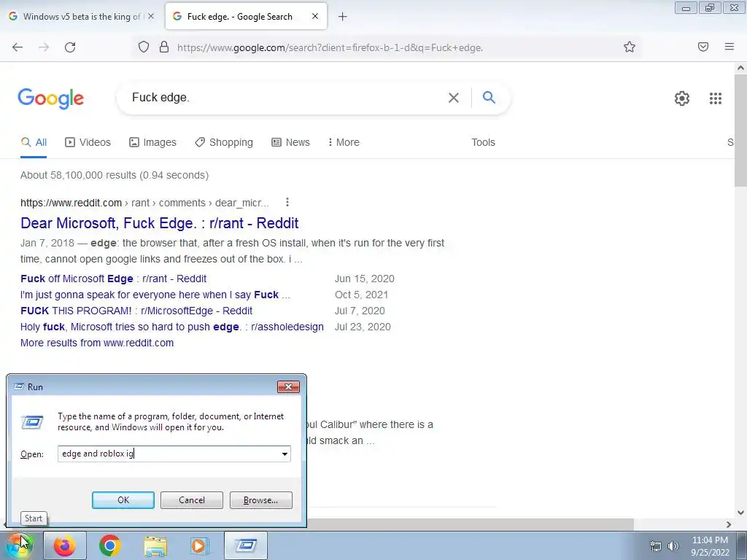Screen dimensions: 747x560
Task: Switch to Images results
Action: click(153, 142)
